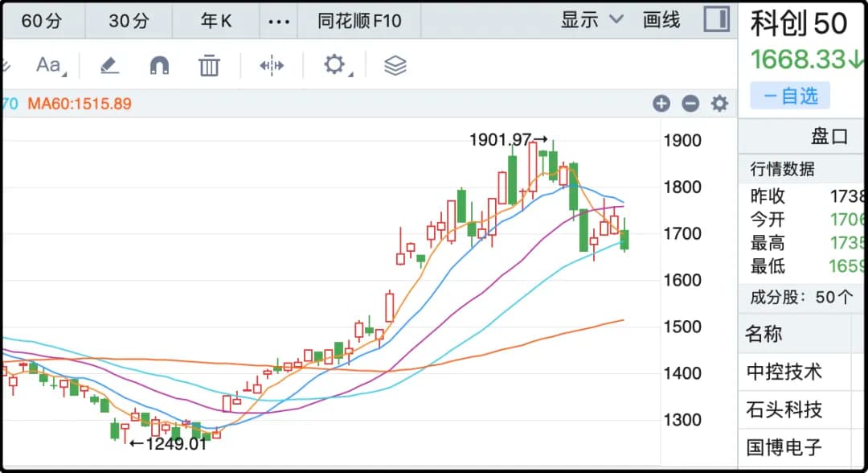868x473 pixels.
Task: Click the 行情数据 section header
Action: tap(782, 169)
